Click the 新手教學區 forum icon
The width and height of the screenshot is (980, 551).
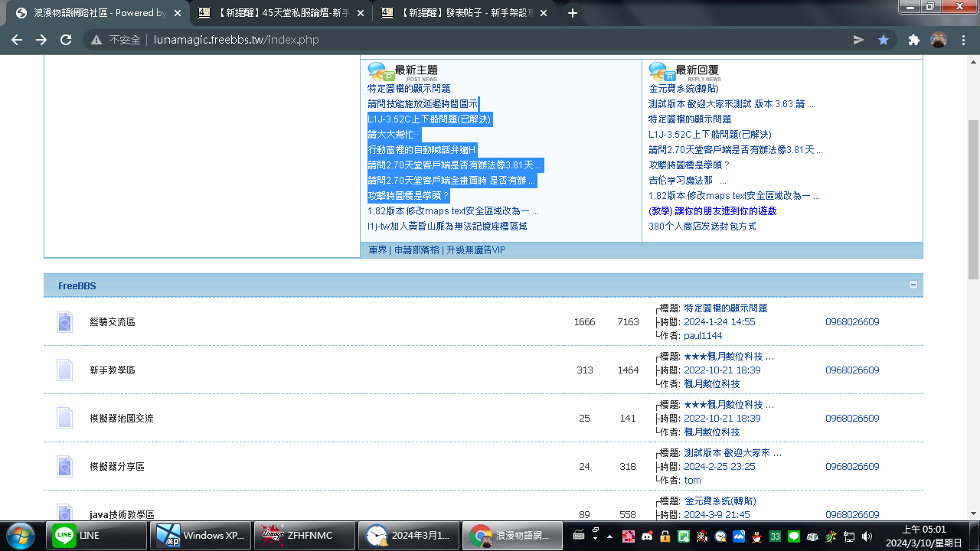(x=64, y=370)
